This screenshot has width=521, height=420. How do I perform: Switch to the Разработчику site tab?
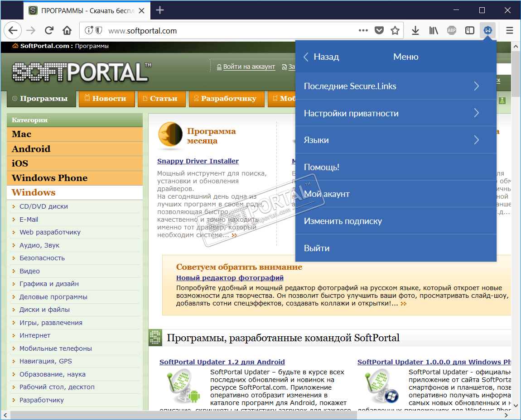[x=227, y=99]
